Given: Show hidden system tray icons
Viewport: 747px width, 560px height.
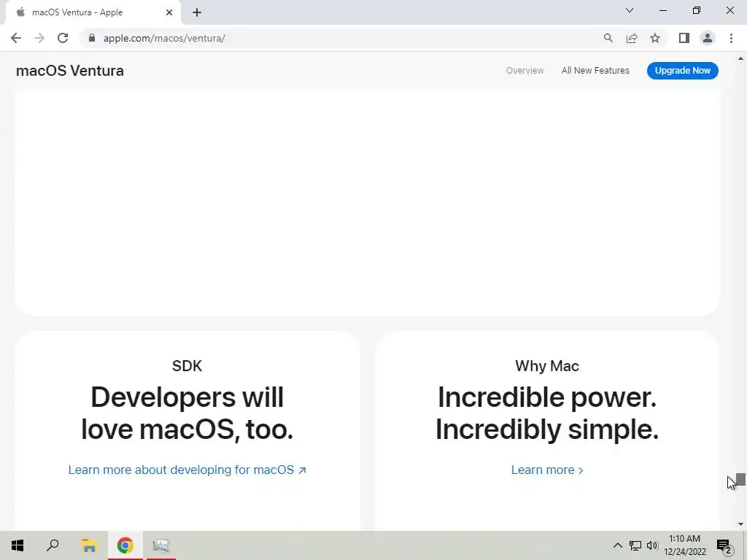Looking at the screenshot, I should (x=617, y=545).
